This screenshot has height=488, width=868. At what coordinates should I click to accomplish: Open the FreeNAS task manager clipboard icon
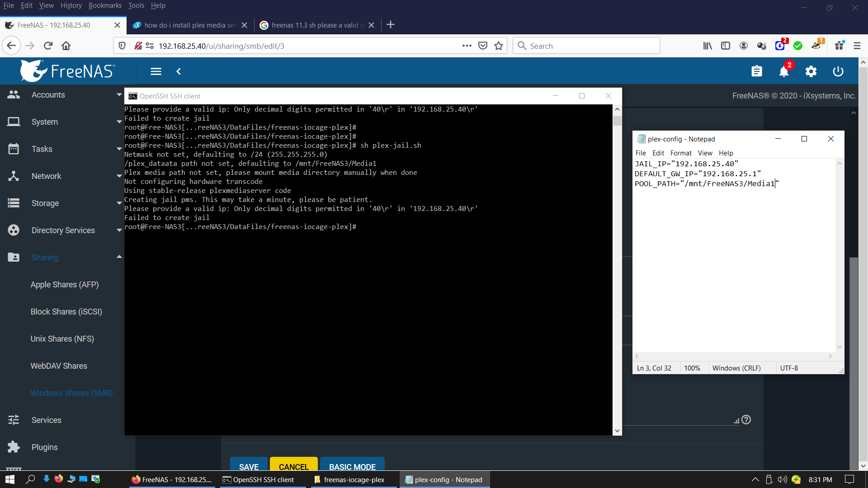757,71
